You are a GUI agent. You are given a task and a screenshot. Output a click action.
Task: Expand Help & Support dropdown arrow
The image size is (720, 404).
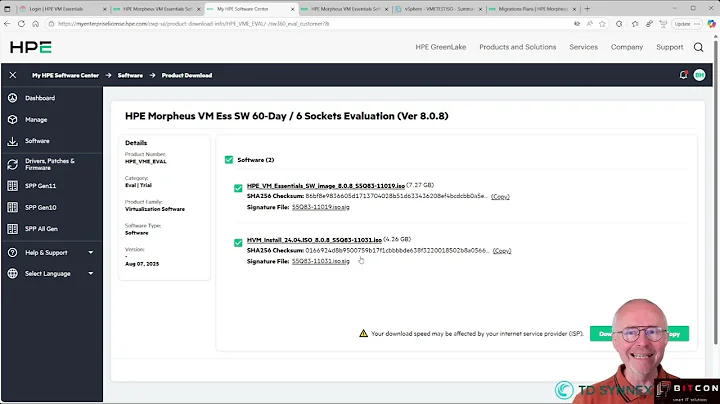(x=90, y=252)
